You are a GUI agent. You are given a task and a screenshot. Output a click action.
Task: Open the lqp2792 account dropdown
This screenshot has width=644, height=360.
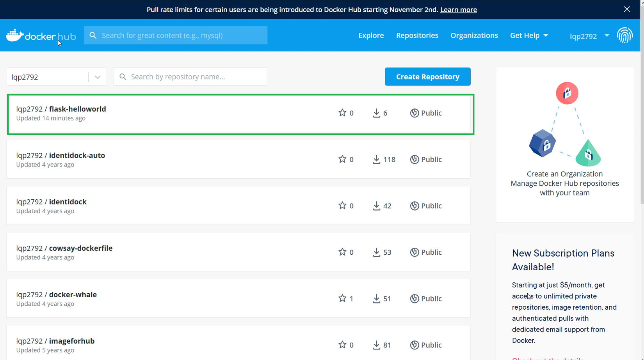pos(589,36)
